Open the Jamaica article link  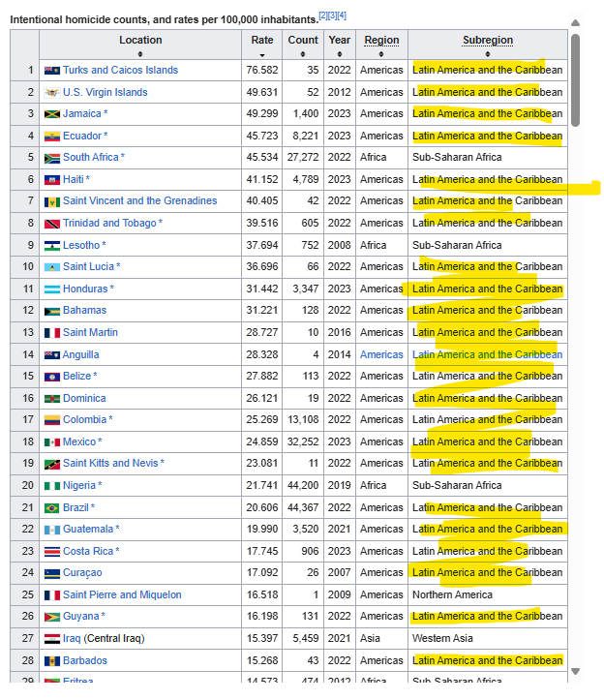[81, 114]
